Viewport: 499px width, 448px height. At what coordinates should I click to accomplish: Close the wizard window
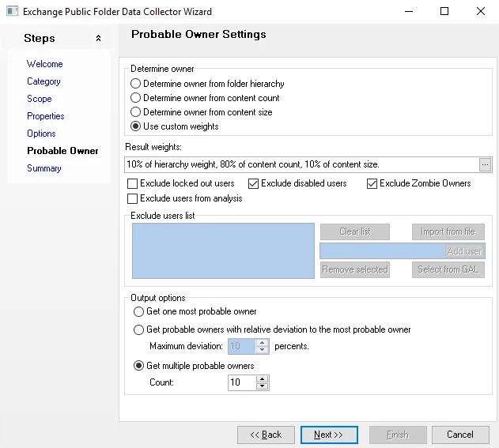[481, 11]
